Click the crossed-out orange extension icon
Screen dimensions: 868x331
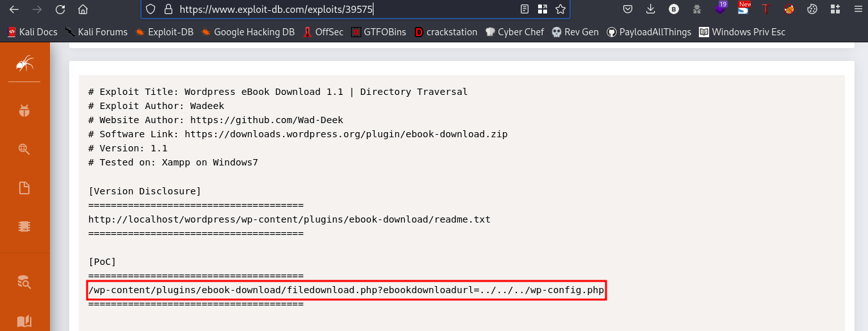coord(789,9)
